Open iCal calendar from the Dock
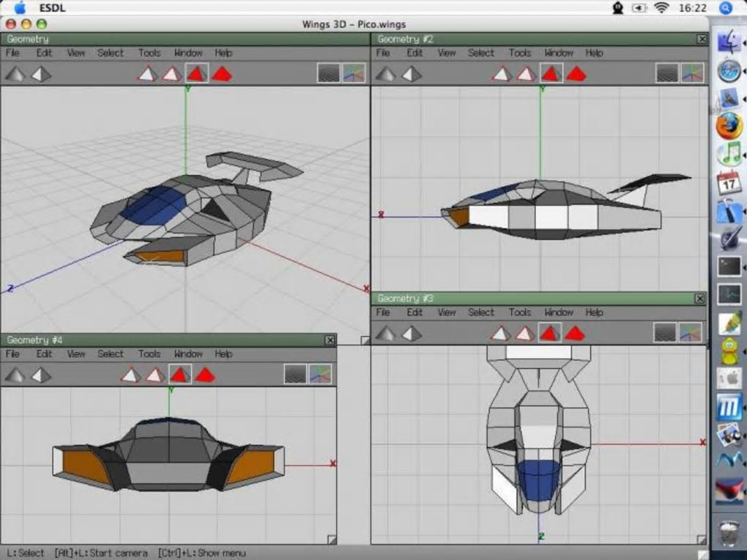 pos(729,183)
